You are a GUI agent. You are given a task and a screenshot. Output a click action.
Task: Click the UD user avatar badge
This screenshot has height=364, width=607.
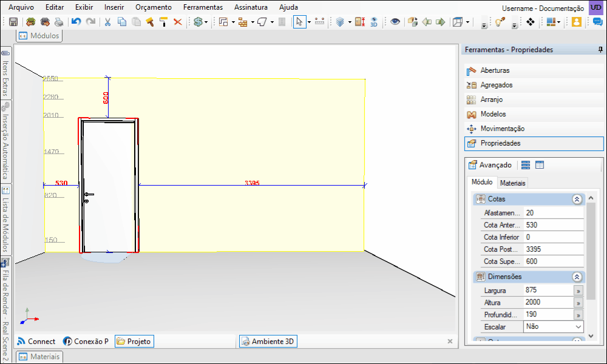[596, 8]
